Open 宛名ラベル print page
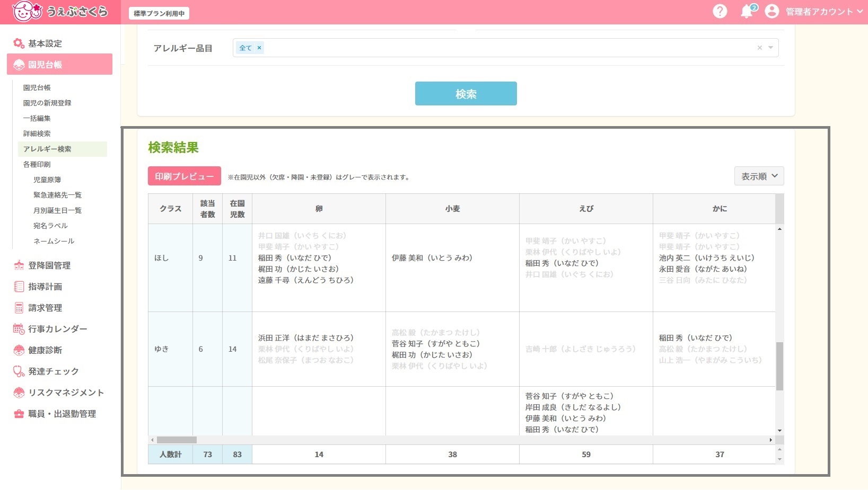 [50, 226]
